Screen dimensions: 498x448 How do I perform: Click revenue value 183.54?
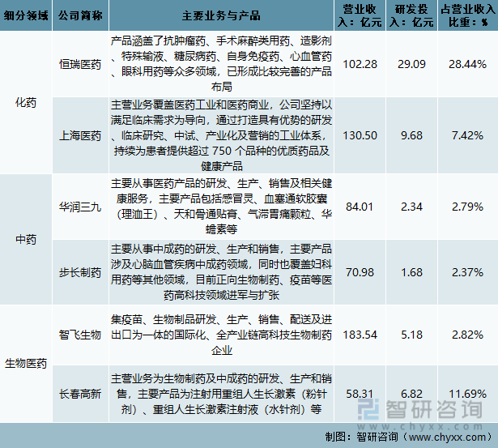click(x=360, y=335)
